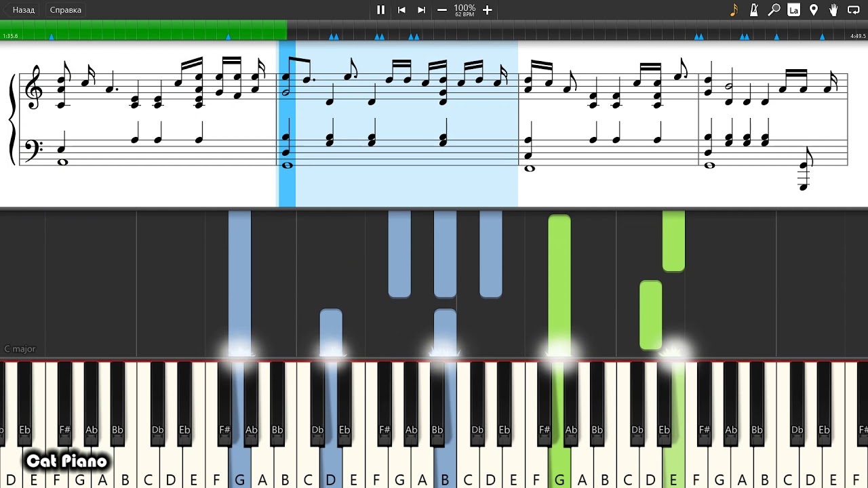The width and height of the screenshot is (868, 488).
Task: Open the bookmark pin icon
Action: point(814,9)
